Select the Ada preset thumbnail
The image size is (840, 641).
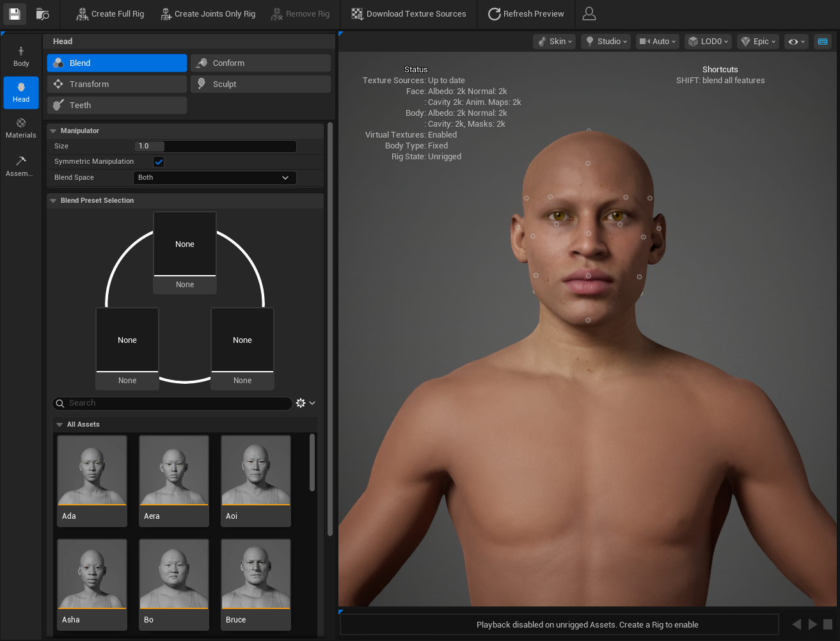(92, 481)
